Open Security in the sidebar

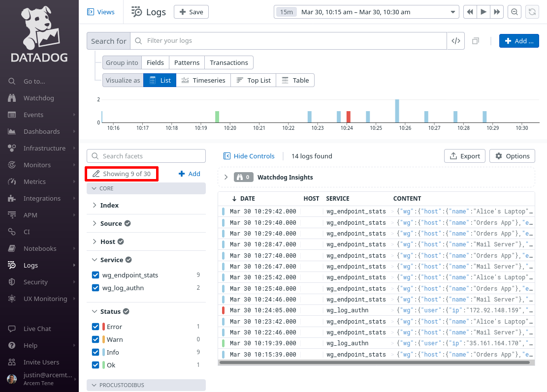click(x=35, y=282)
